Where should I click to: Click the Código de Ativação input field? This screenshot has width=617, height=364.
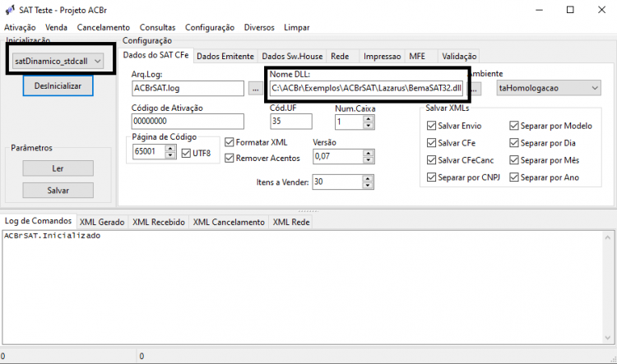coord(188,121)
